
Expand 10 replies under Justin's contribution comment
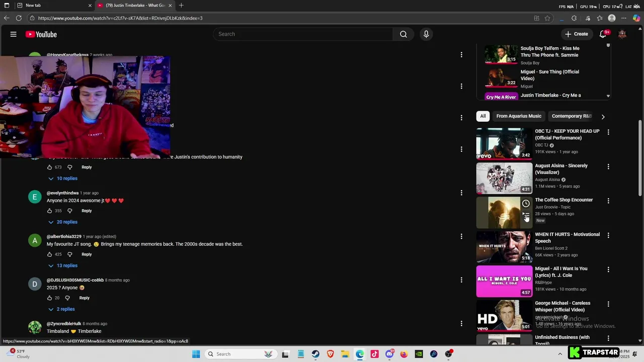click(x=63, y=178)
